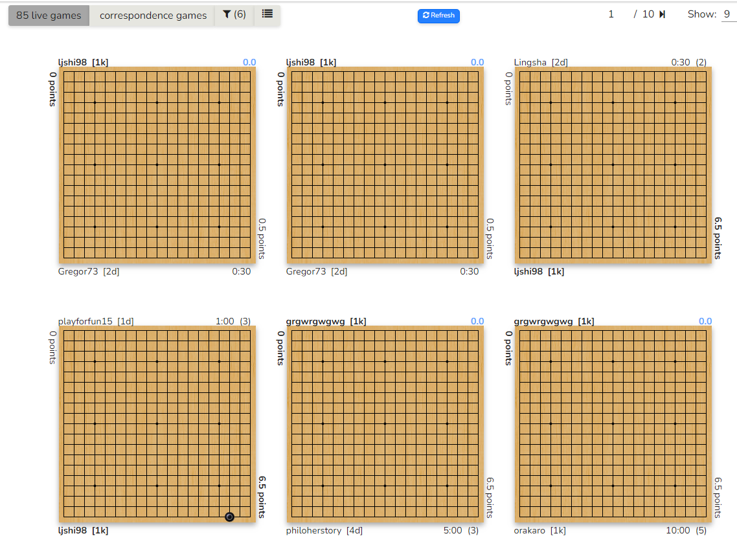Click philoherstory's clock reading 5:00 (3)

[x=460, y=530]
